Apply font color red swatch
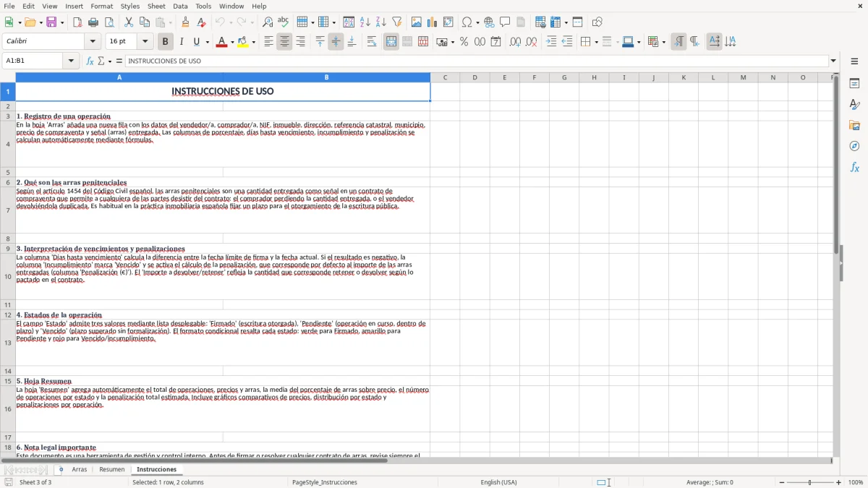Image resolution: width=868 pixels, height=488 pixels. click(221, 42)
